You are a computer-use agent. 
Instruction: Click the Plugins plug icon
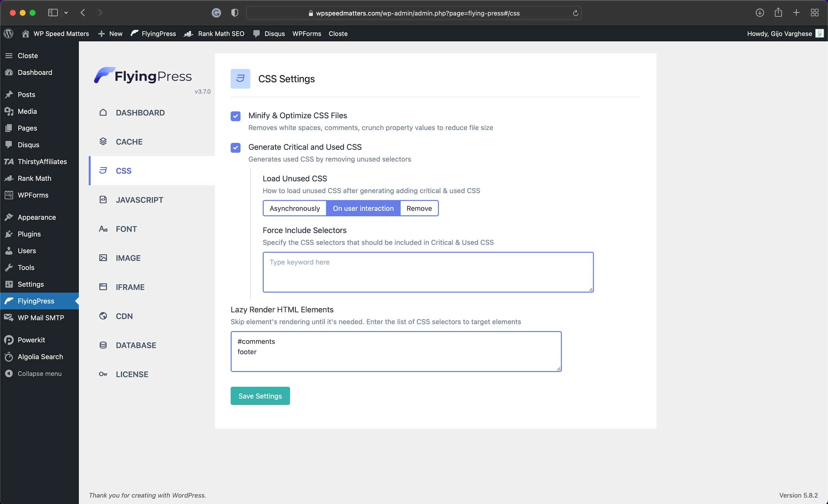9,234
